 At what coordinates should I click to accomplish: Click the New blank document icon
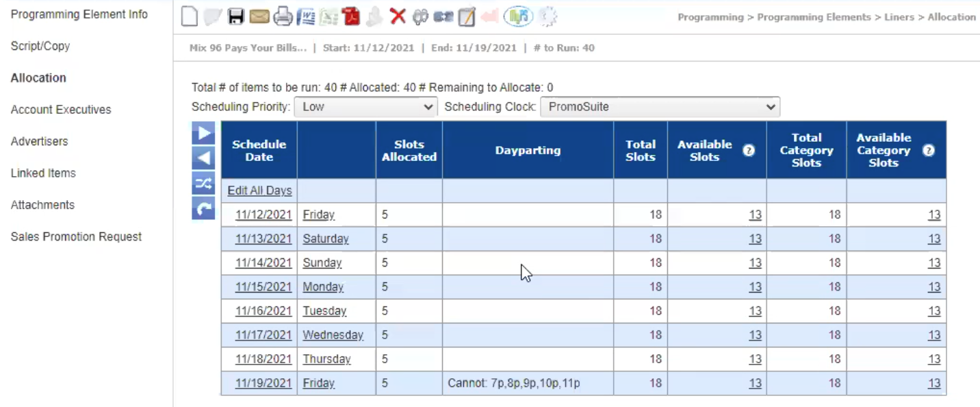190,17
